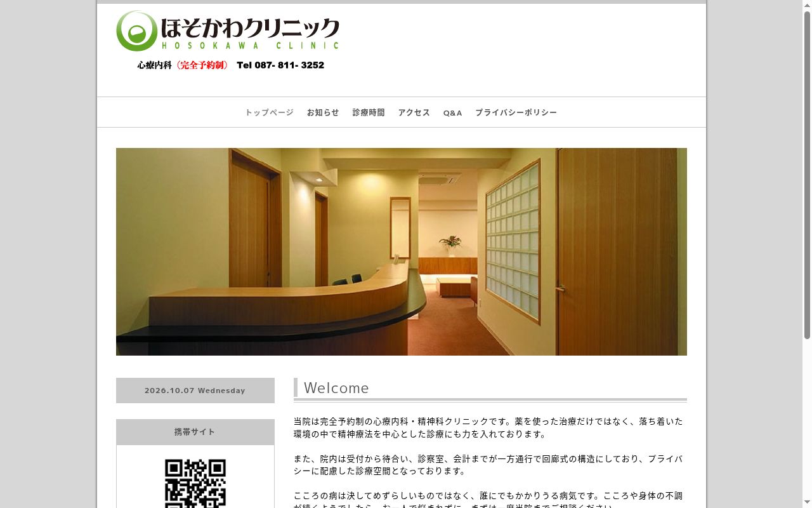Screen dimensions: 812x508
Task: Click the scrollbar up arrow
Action: click(x=807, y=5)
